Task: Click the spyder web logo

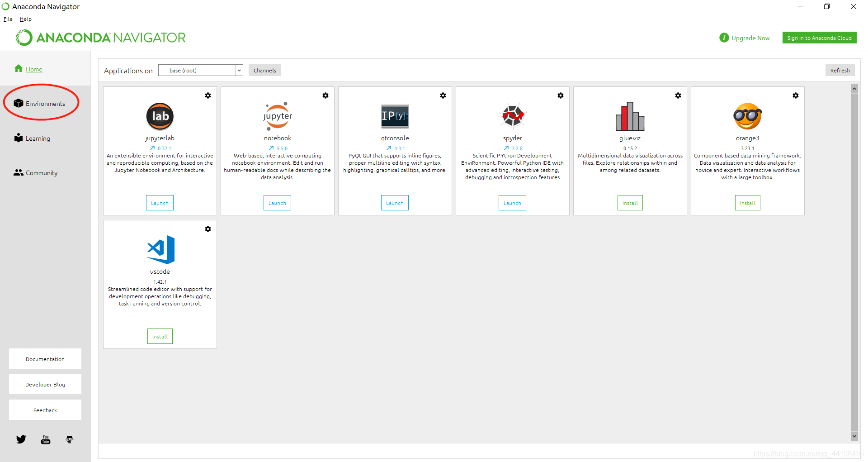Action: (513, 116)
